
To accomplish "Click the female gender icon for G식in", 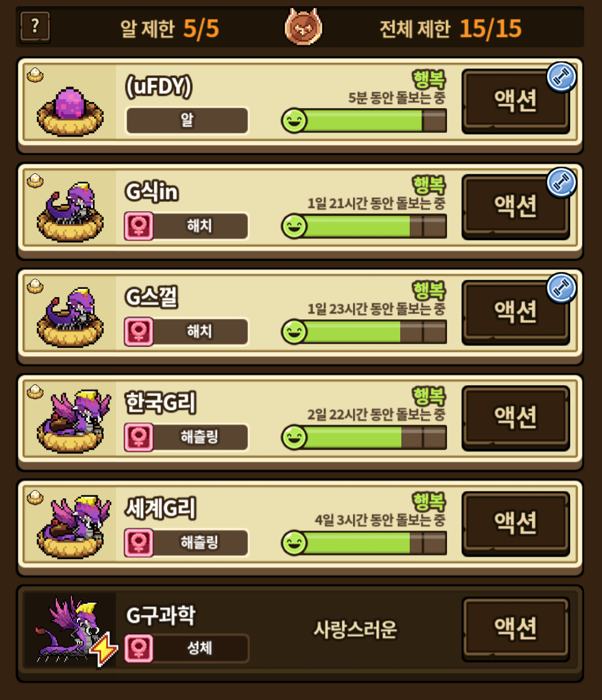I will click(x=139, y=226).
